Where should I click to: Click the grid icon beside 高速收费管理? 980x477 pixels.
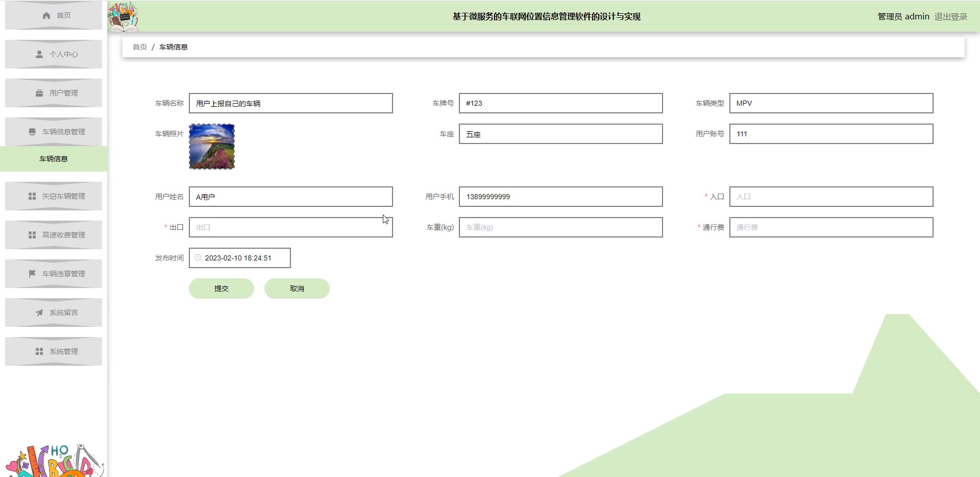(32, 235)
